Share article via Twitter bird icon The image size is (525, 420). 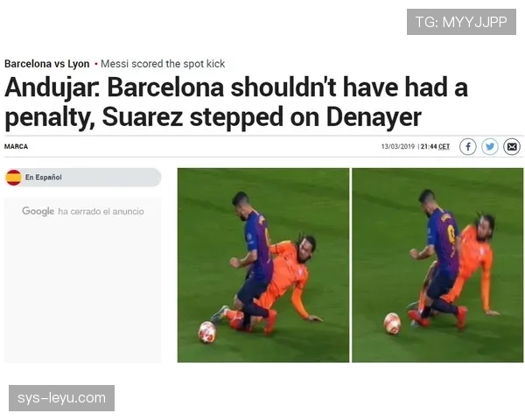coord(490,147)
